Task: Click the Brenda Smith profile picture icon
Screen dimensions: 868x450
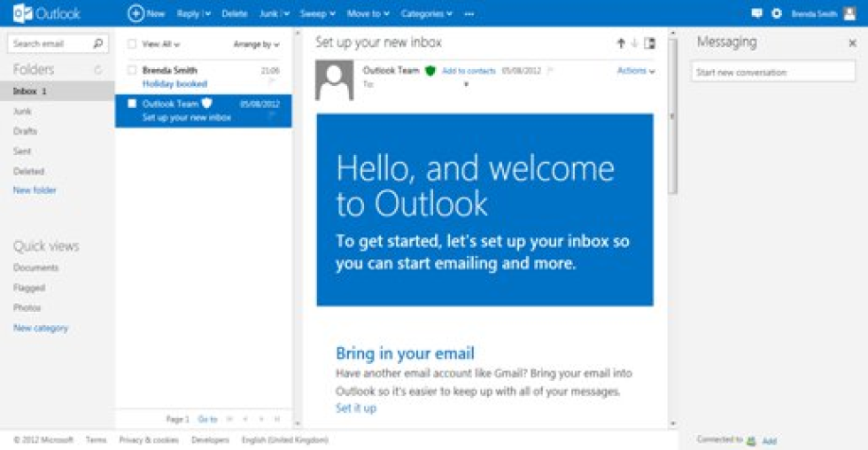Action: 849,13
